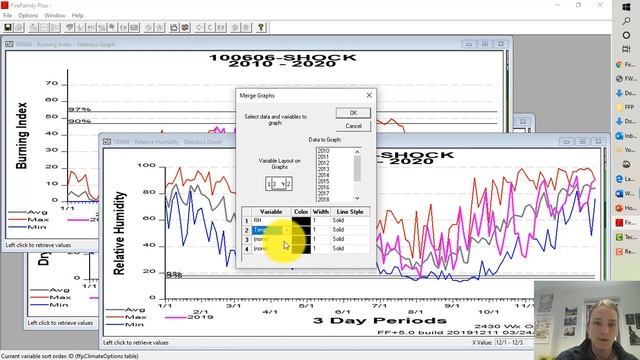This screenshot has width=640, height=360.
Task: Click the Line Style column header
Action: click(350, 212)
